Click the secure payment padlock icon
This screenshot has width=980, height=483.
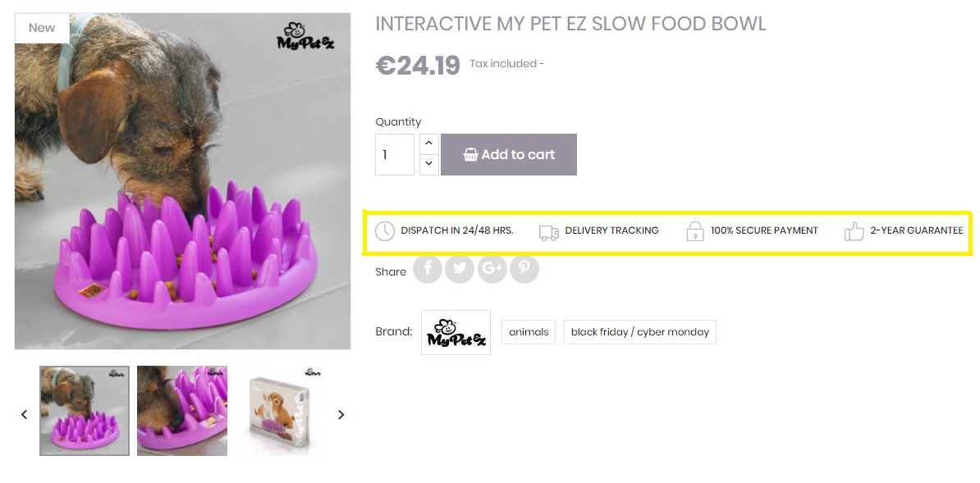click(x=695, y=231)
